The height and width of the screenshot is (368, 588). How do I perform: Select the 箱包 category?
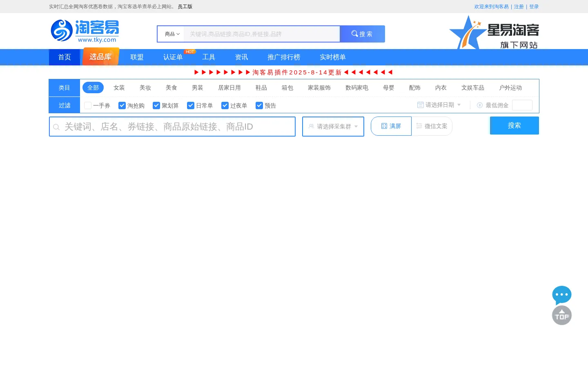(287, 88)
